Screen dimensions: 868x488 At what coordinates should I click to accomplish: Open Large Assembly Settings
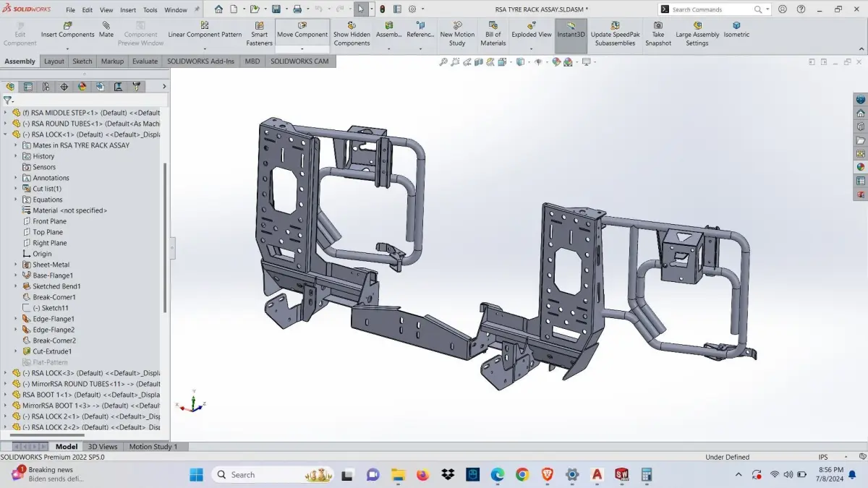697,34
